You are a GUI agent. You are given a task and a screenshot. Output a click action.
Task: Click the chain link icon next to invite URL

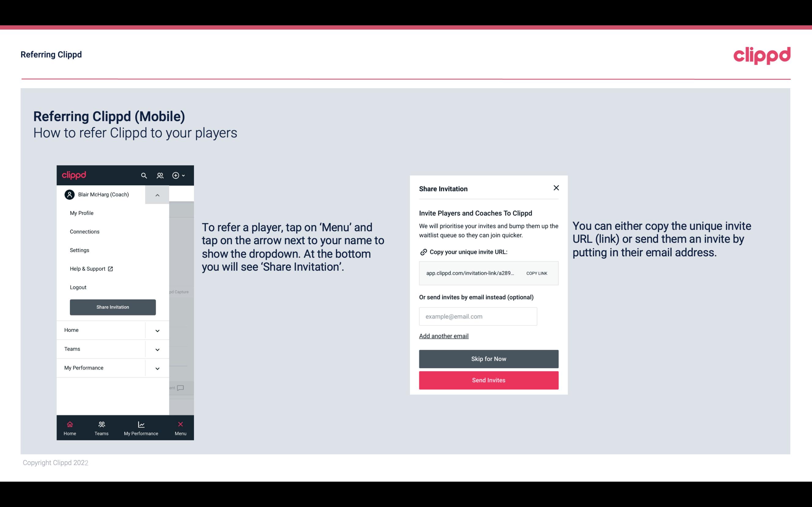coord(423,252)
